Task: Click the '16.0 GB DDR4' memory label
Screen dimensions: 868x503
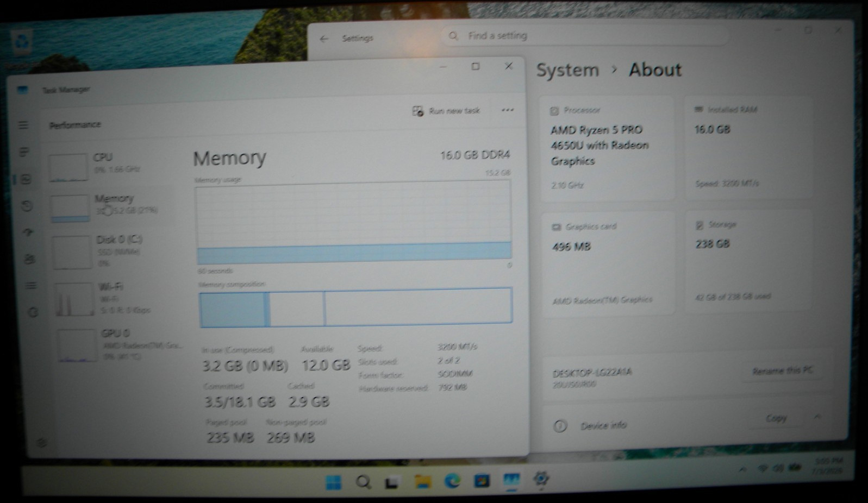Action: pos(475,155)
